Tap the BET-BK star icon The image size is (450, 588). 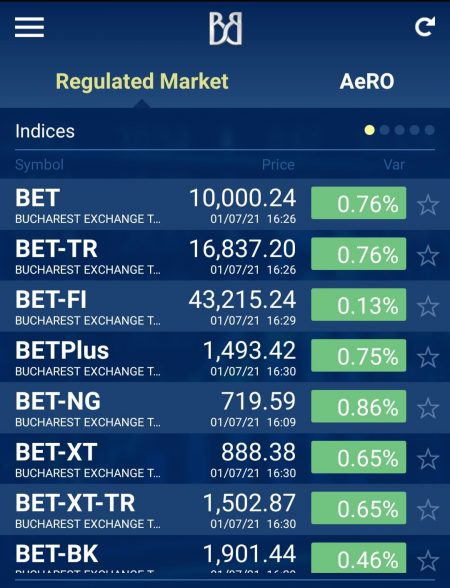click(x=428, y=561)
